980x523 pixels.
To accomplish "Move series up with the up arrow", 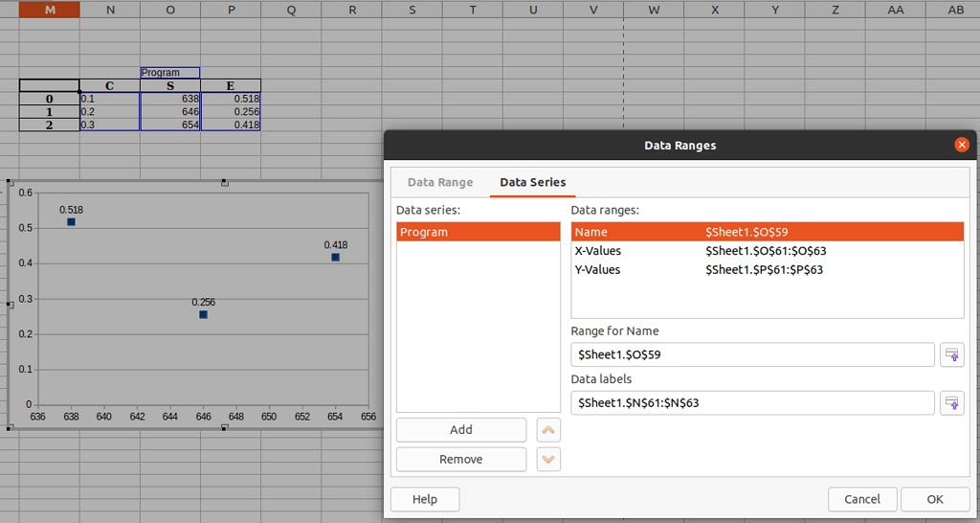I will coord(548,430).
